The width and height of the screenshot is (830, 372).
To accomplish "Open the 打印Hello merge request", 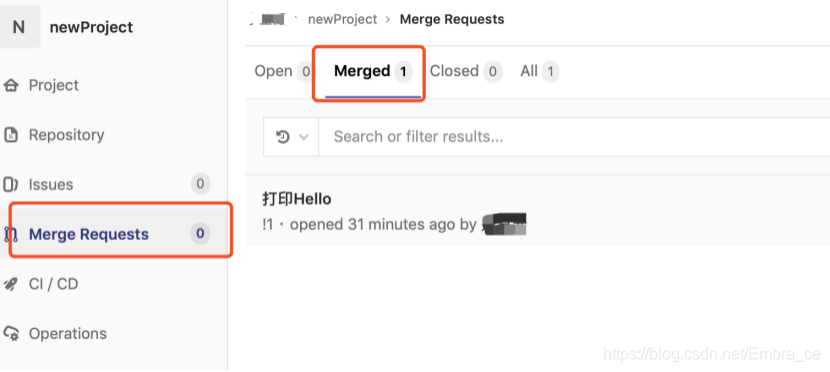I will (297, 199).
